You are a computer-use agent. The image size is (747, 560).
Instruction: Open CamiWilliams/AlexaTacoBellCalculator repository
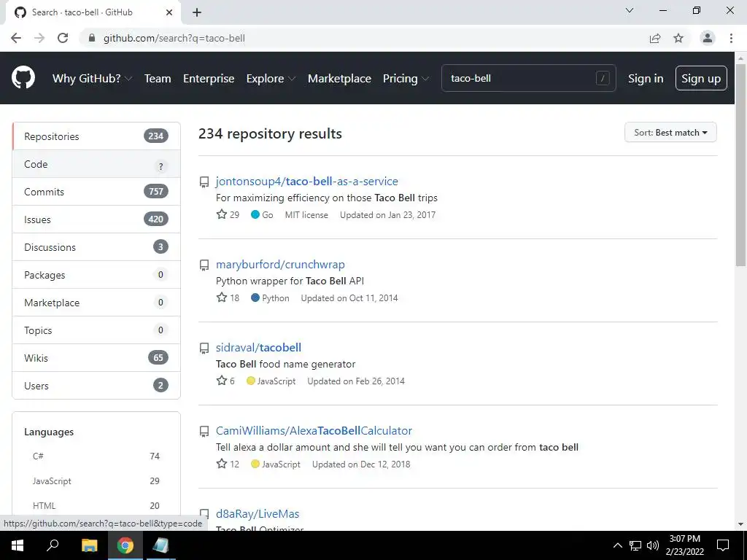pos(314,430)
